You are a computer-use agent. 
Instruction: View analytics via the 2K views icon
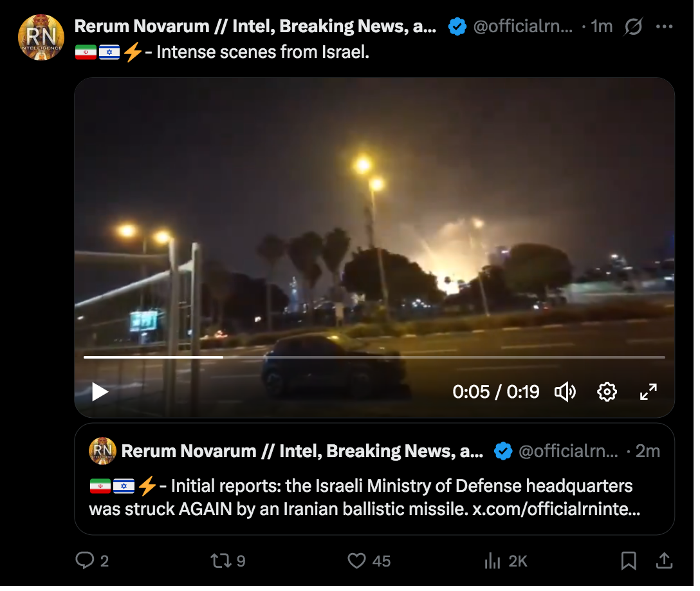coord(493,561)
